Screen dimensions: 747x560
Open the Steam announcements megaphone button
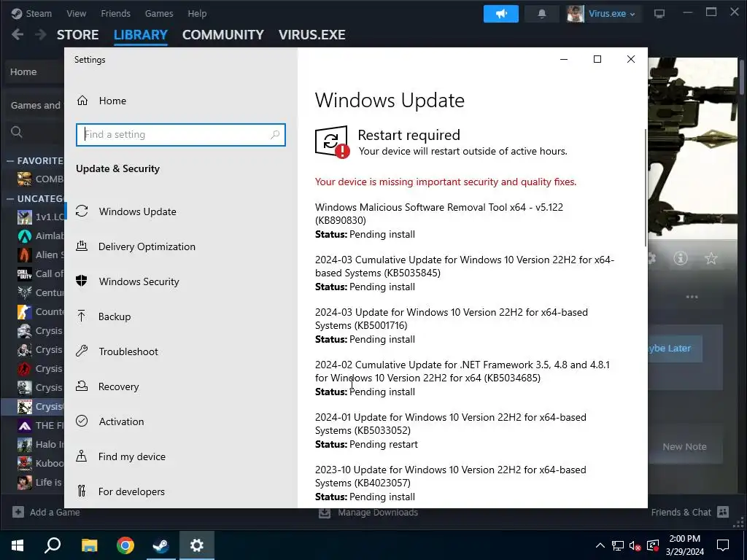500,14
